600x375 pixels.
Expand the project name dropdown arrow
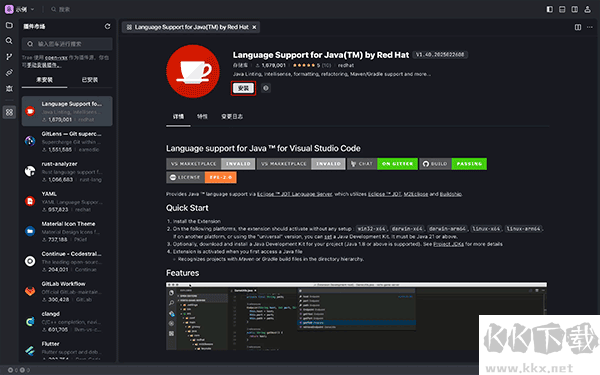point(33,9)
